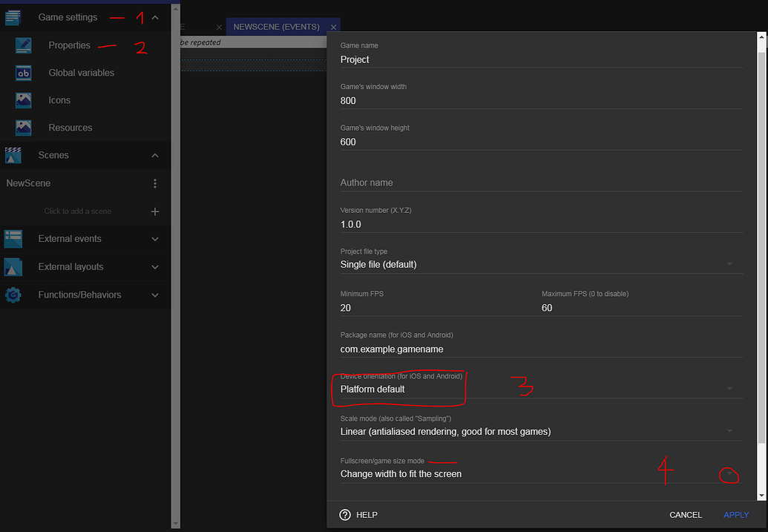
Task: Select the Functions/Behaviors icon
Action: coord(13,295)
